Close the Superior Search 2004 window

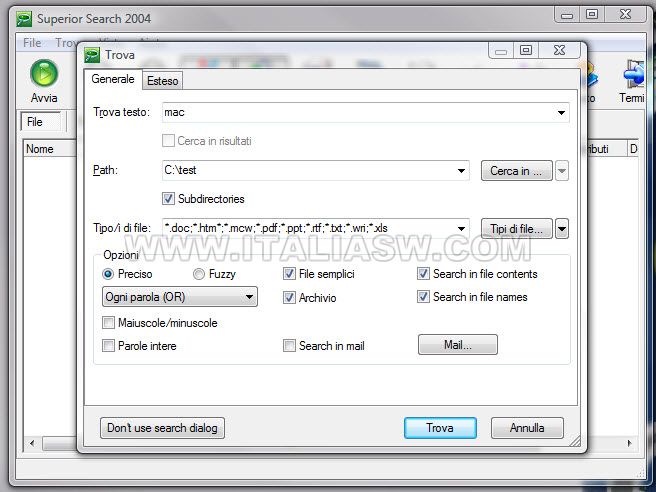[x=625, y=14]
